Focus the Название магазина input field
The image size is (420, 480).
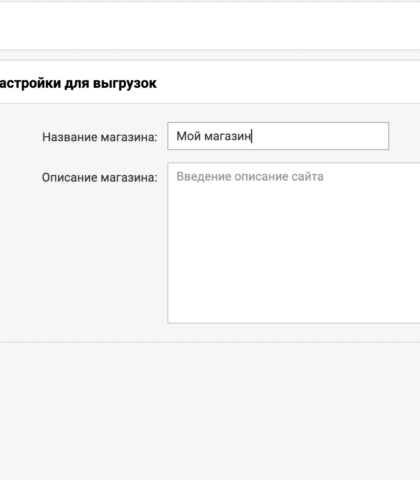pyautogui.click(x=278, y=136)
